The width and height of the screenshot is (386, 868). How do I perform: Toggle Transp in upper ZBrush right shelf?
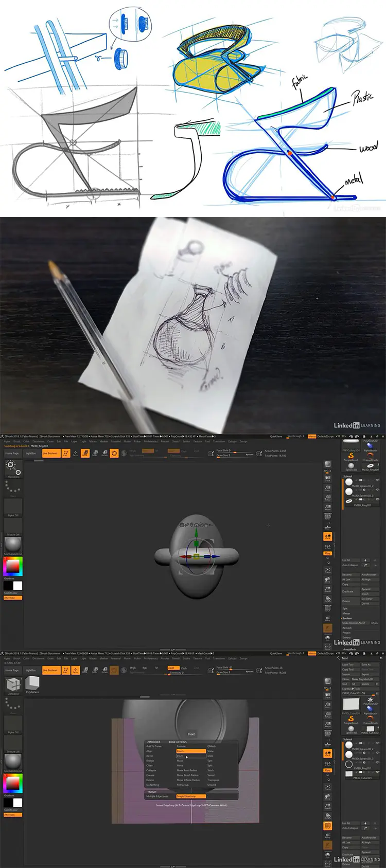point(328,619)
